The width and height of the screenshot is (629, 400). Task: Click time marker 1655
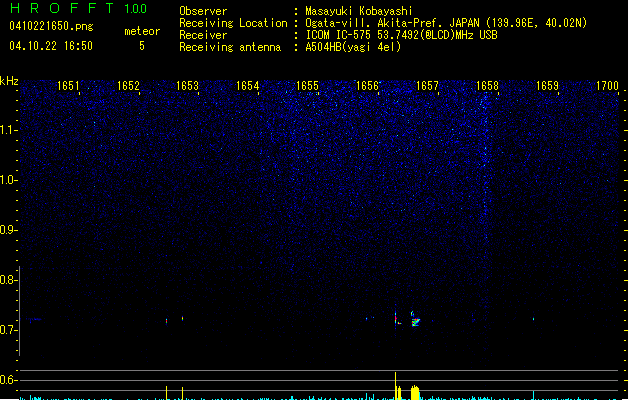(308, 85)
